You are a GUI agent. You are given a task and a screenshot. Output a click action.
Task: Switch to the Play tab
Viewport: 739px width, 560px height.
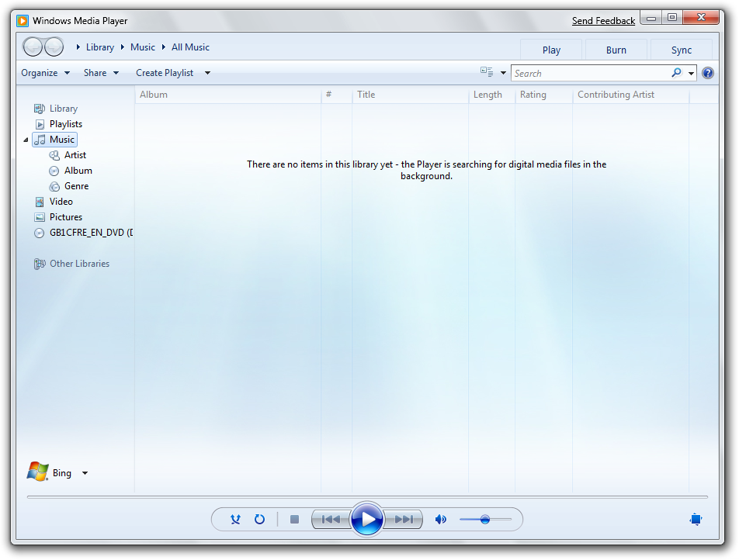(551, 50)
